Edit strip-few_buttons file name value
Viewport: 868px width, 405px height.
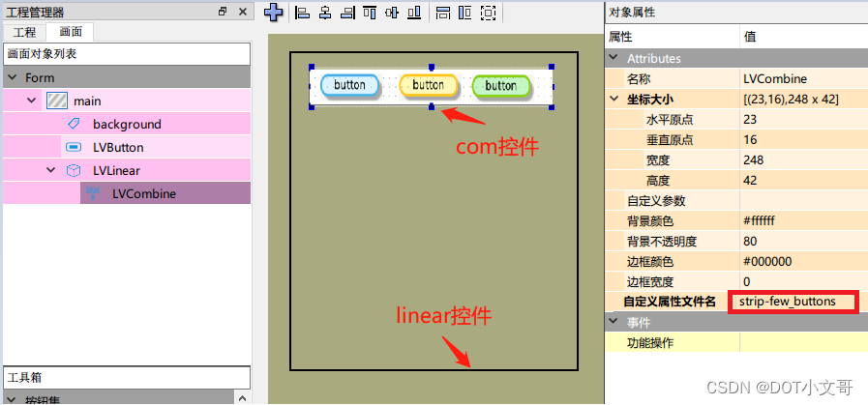click(793, 302)
